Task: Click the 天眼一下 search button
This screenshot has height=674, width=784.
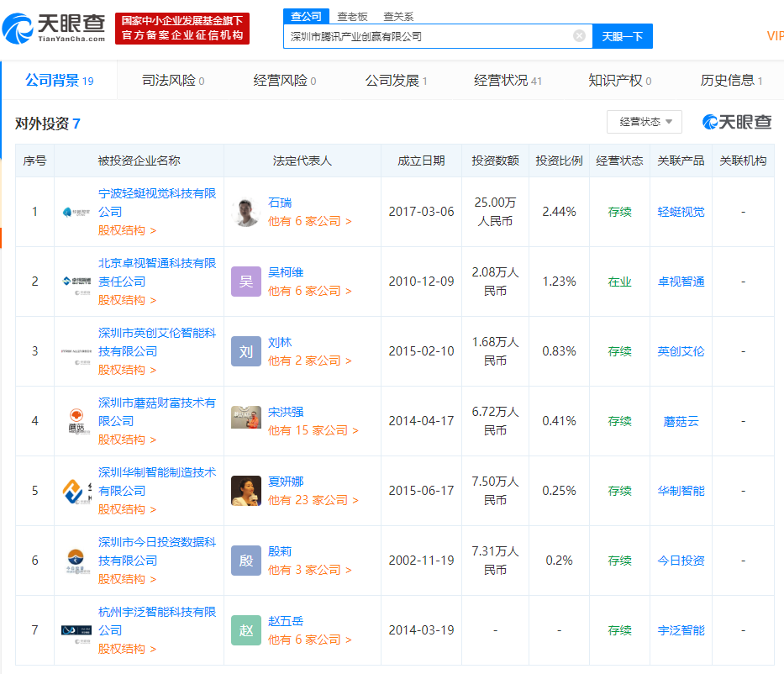Action: (623, 36)
